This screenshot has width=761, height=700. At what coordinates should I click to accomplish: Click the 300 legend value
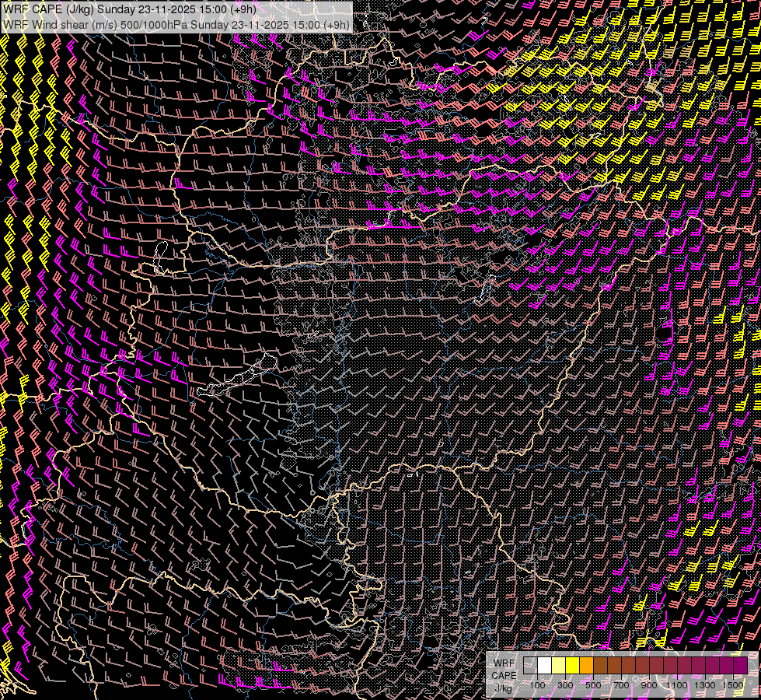click(x=565, y=685)
